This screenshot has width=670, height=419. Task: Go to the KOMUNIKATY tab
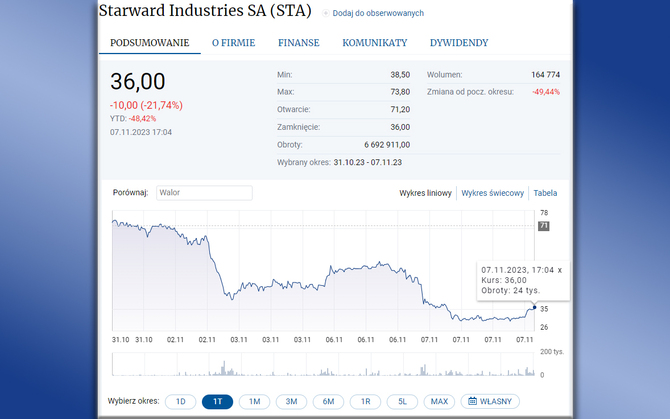coord(375,43)
